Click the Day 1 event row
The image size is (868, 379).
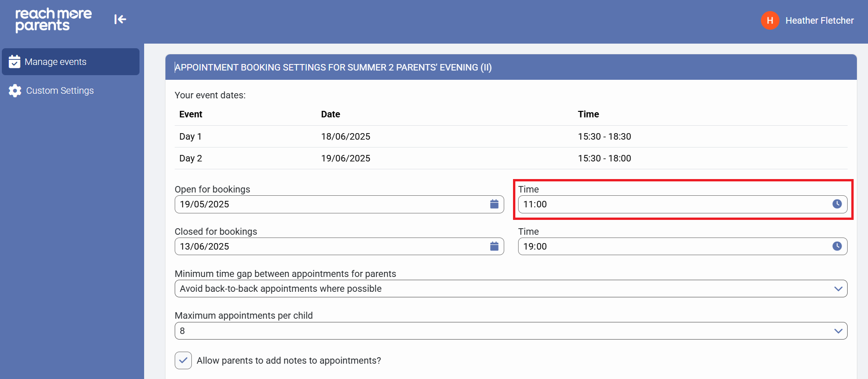pyautogui.click(x=511, y=136)
